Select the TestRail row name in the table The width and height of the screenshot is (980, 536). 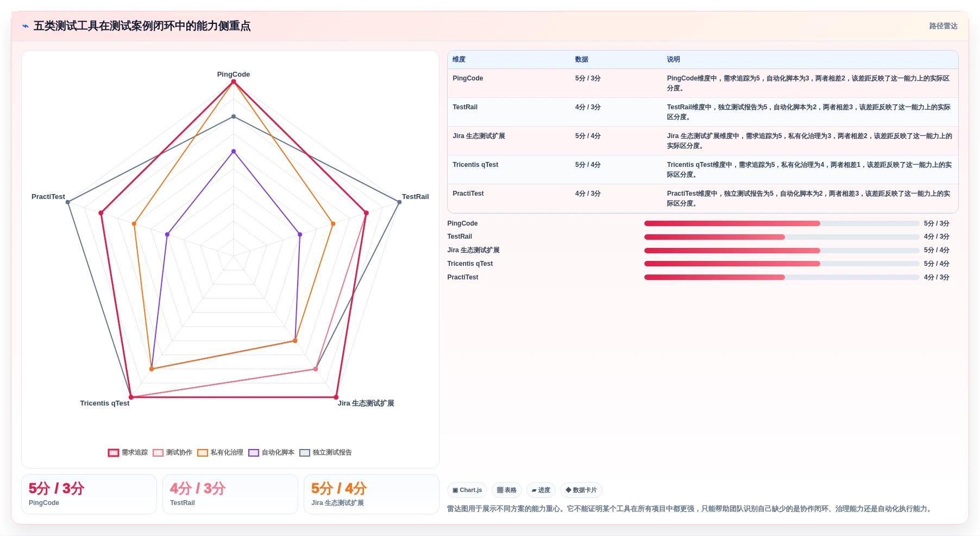pos(465,107)
